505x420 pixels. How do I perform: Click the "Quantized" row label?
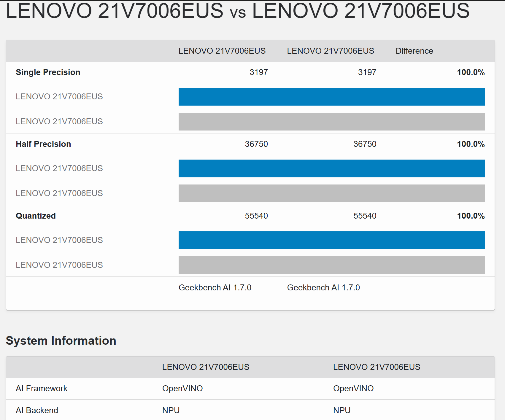pos(36,216)
